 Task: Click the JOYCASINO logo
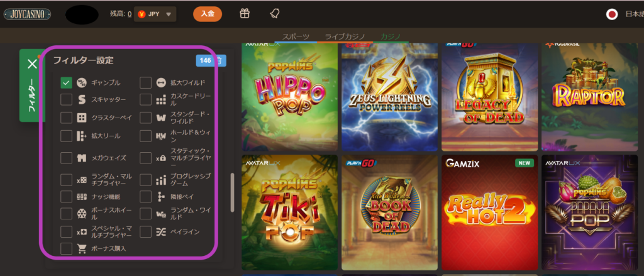pyautogui.click(x=28, y=14)
